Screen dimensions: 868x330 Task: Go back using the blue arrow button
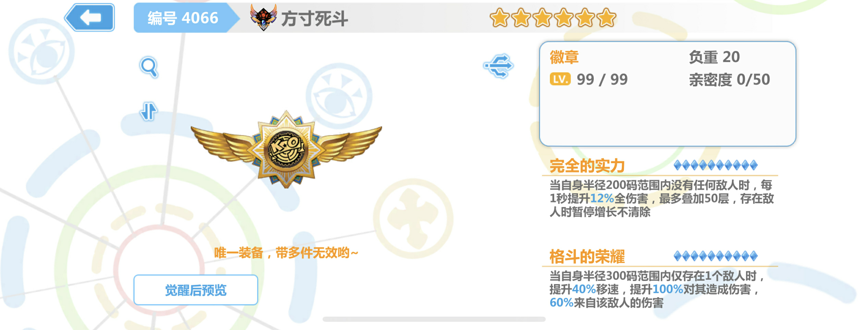click(x=89, y=17)
